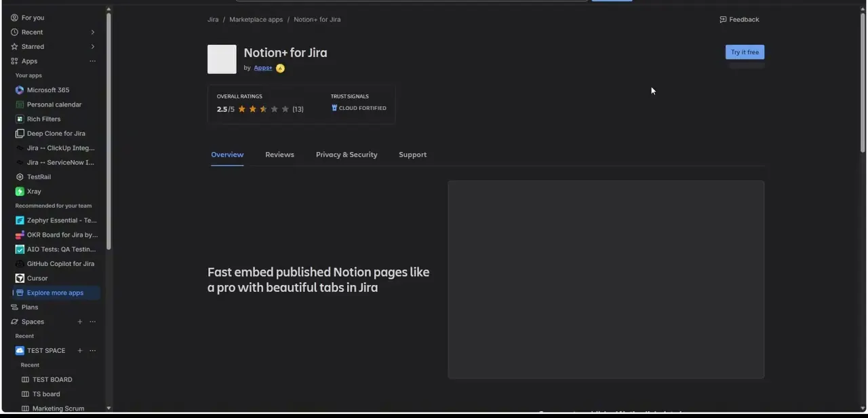Open the Jira ↔ ServiceNow Integration item

point(57,163)
